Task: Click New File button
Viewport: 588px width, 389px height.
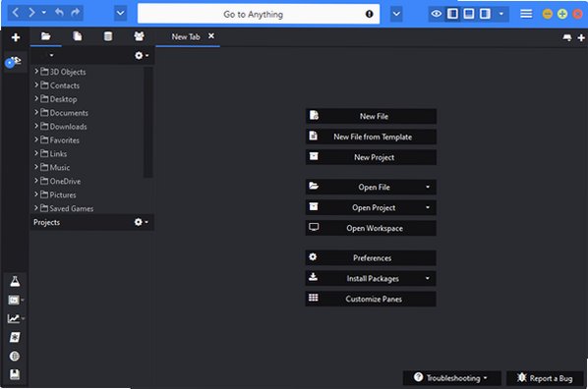Action: point(371,116)
